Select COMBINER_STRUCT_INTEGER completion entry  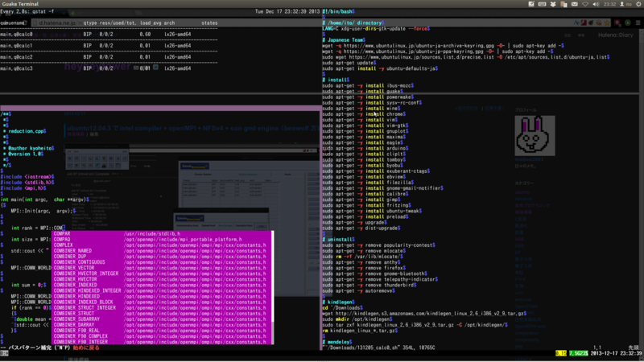coord(162,308)
